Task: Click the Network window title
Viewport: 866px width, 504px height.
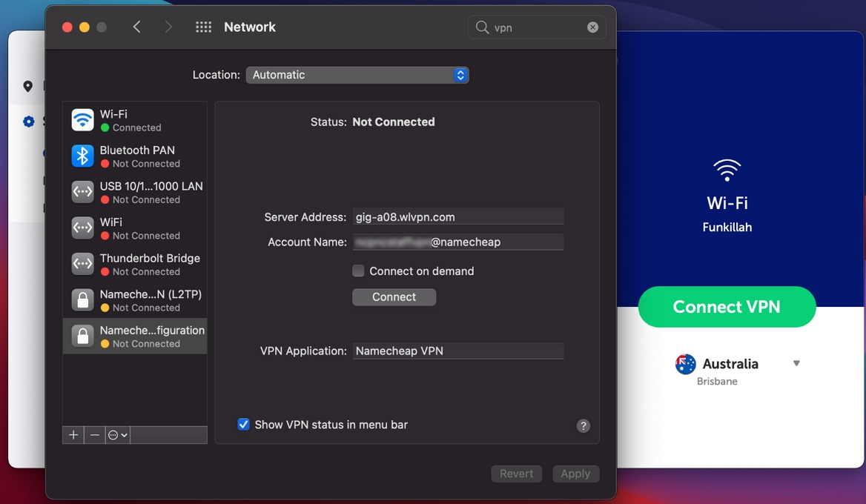Action: pos(250,27)
